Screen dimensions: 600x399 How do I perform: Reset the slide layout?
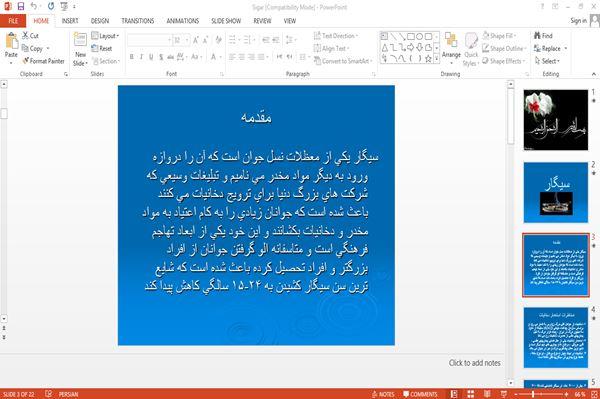click(102, 49)
